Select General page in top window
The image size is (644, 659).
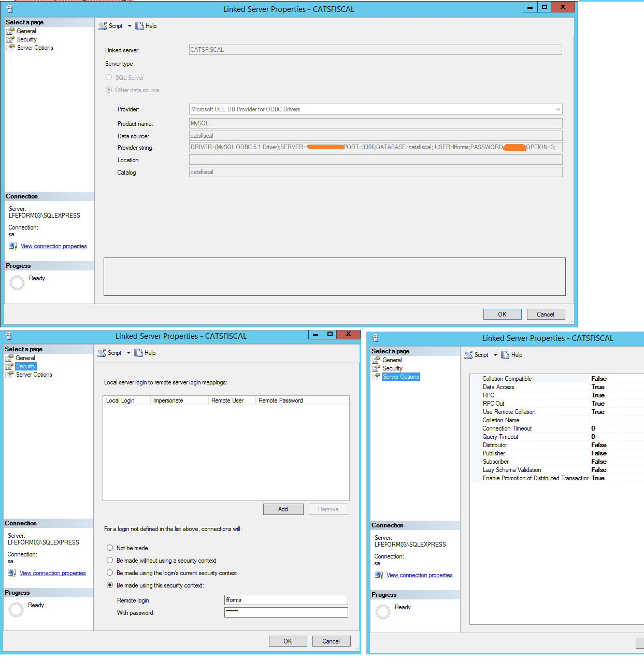click(26, 31)
